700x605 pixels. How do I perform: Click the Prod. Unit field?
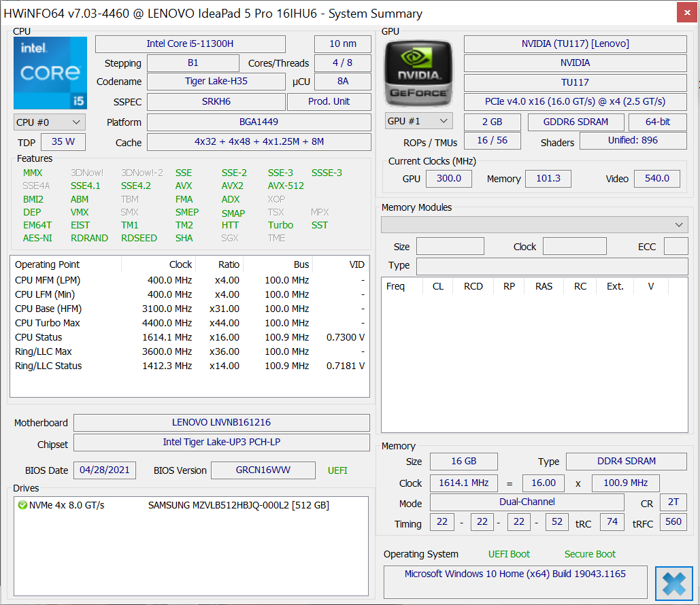(x=329, y=101)
